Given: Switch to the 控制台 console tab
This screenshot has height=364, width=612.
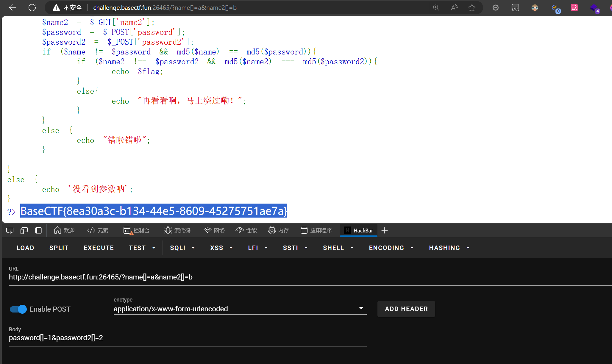Looking at the screenshot, I should tap(136, 230).
